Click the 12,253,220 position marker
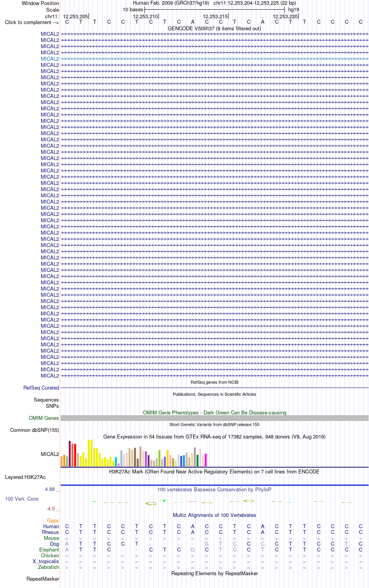 click(285, 16)
